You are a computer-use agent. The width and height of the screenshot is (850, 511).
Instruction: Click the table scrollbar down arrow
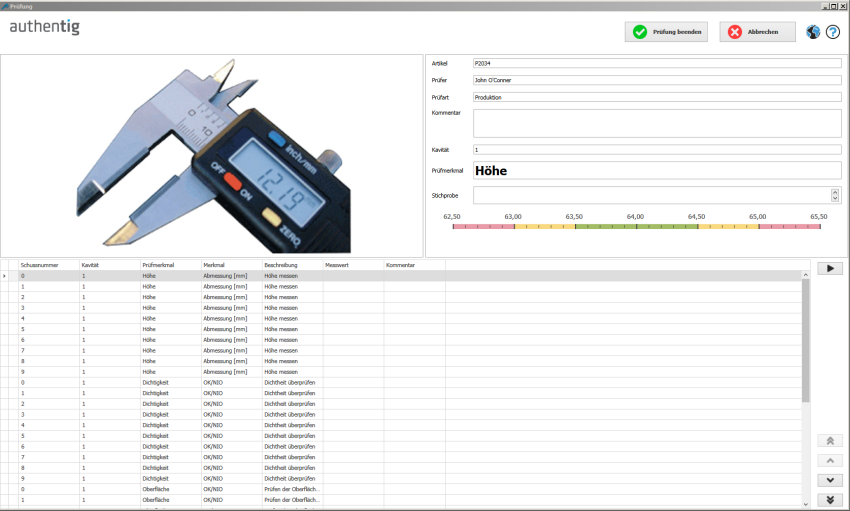click(806, 504)
